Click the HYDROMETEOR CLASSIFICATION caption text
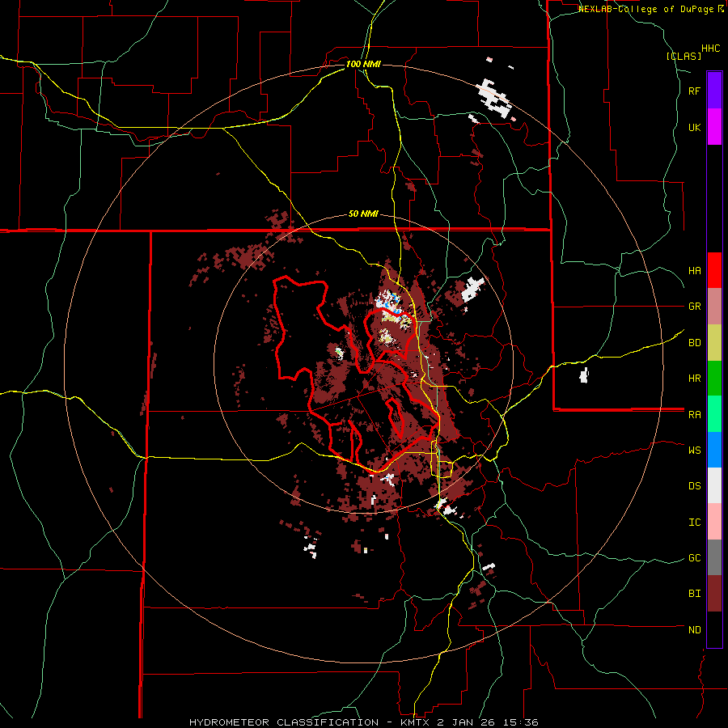 click(284, 722)
